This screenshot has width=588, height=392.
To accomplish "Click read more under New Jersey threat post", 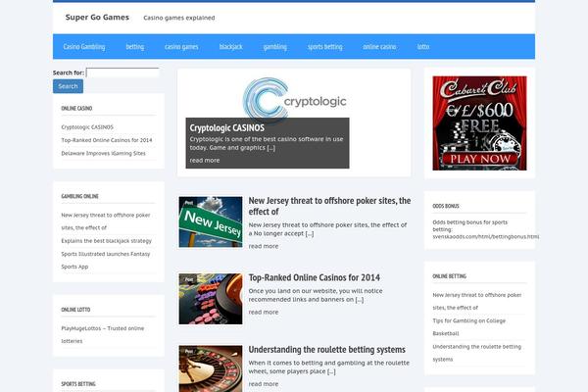I will [x=264, y=246].
